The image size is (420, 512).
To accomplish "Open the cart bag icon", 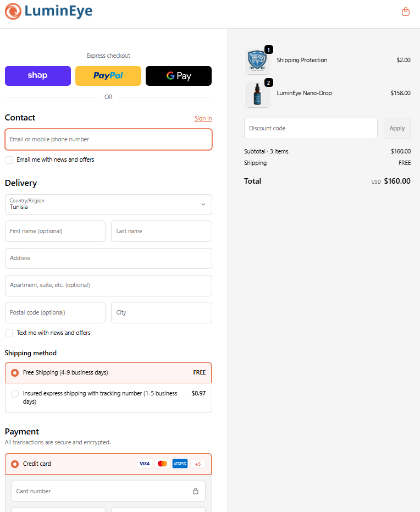I will click(405, 11).
